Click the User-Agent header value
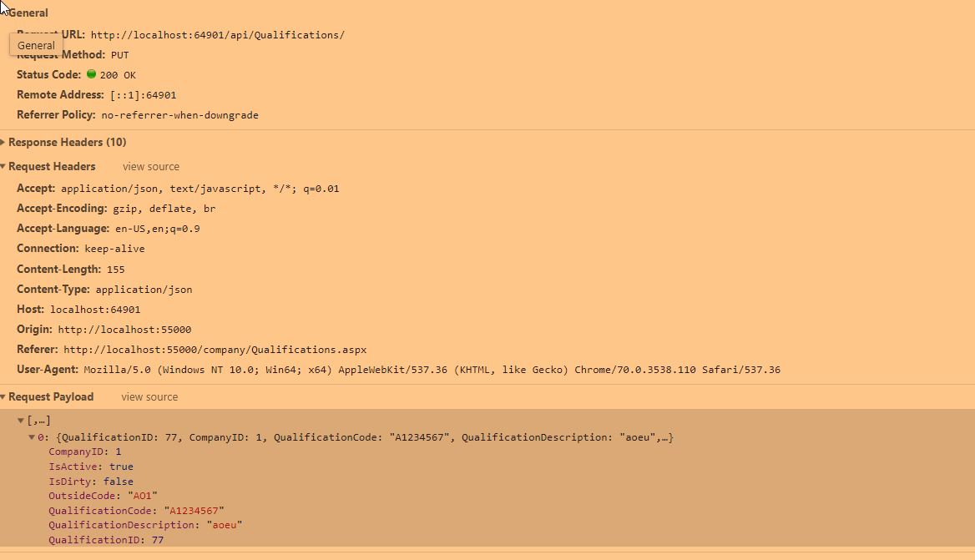The width and height of the screenshot is (975, 560). coord(432,370)
